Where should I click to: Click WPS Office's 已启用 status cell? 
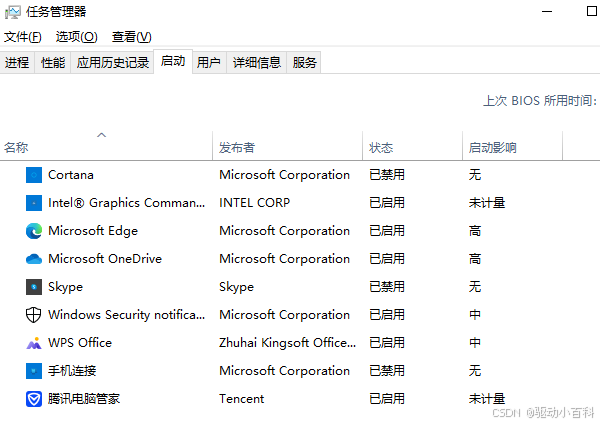(387, 343)
